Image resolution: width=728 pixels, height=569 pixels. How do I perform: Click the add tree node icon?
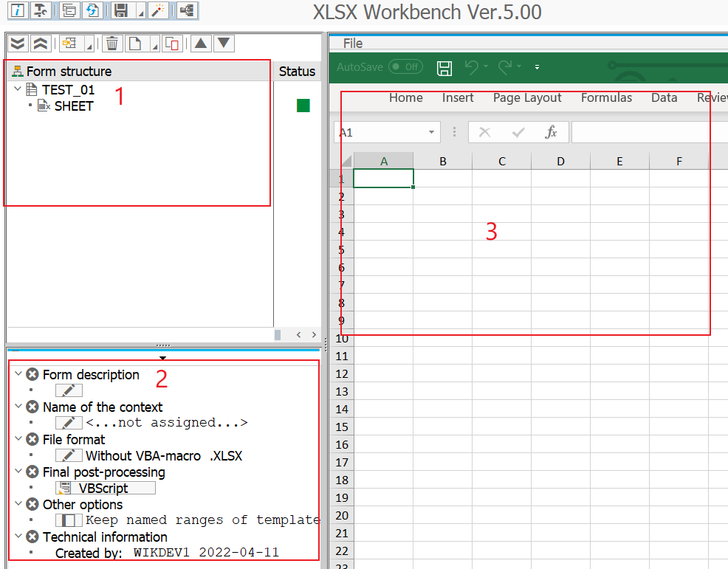click(x=70, y=44)
